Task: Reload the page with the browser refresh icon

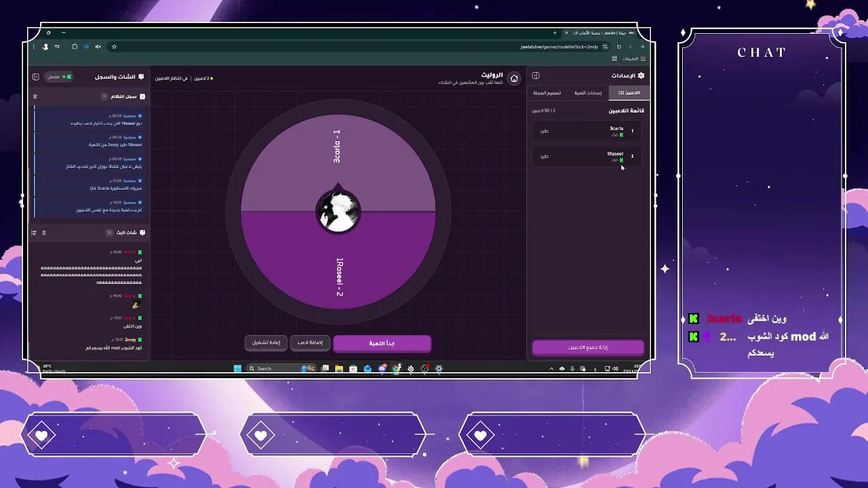Action: coord(618,47)
